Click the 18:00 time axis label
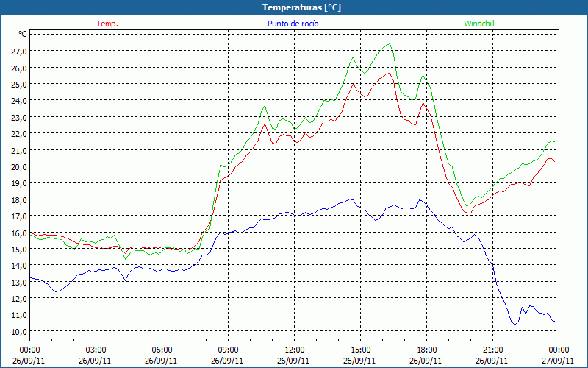Viewport: 588px width, 368px height. [x=427, y=350]
